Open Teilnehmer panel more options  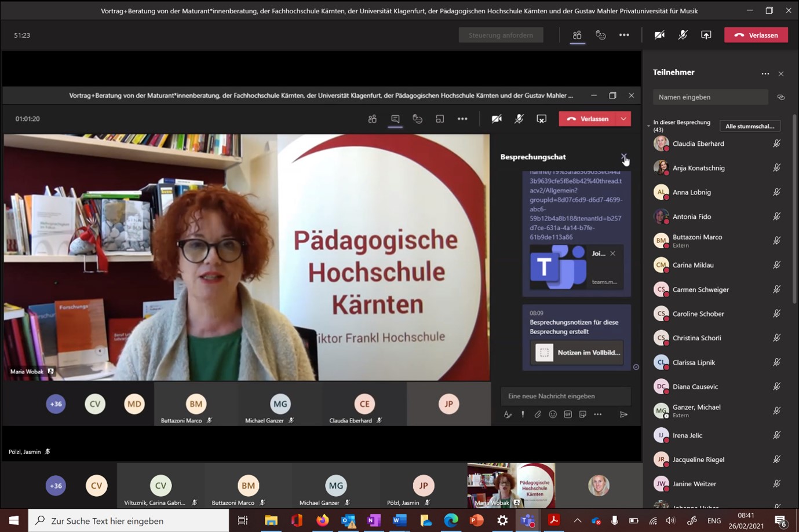(x=765, y=74)
